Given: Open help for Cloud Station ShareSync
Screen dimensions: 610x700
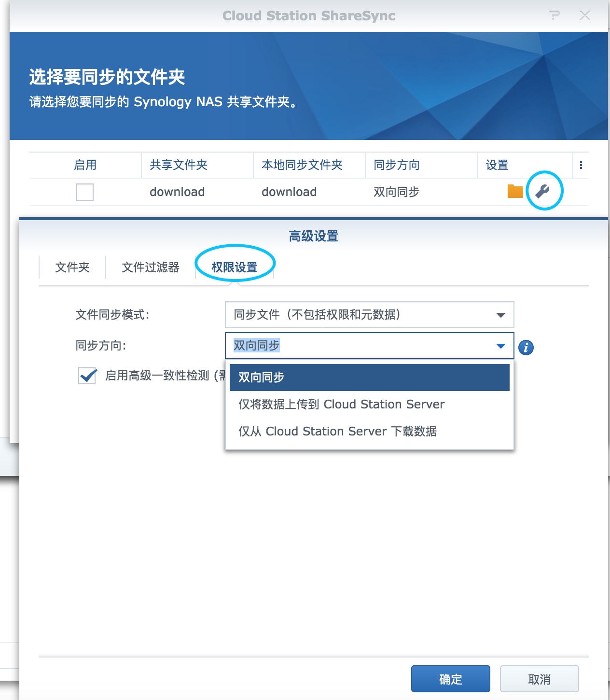Looking at the screenshot, I should 555,15.
